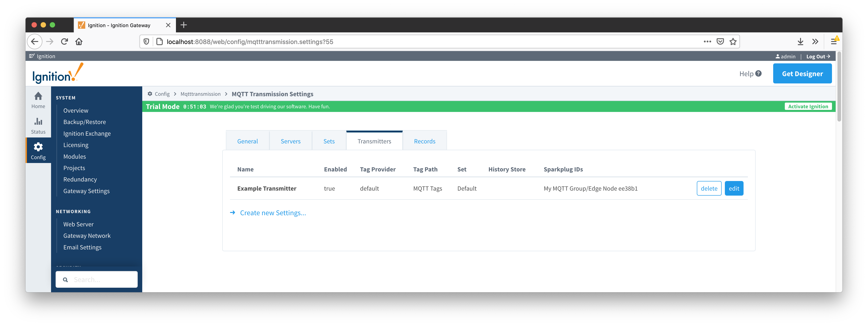The width and height of the screenshot is (868, 326).
Task: Click Create new Settings link
Action: click(273, 213)
